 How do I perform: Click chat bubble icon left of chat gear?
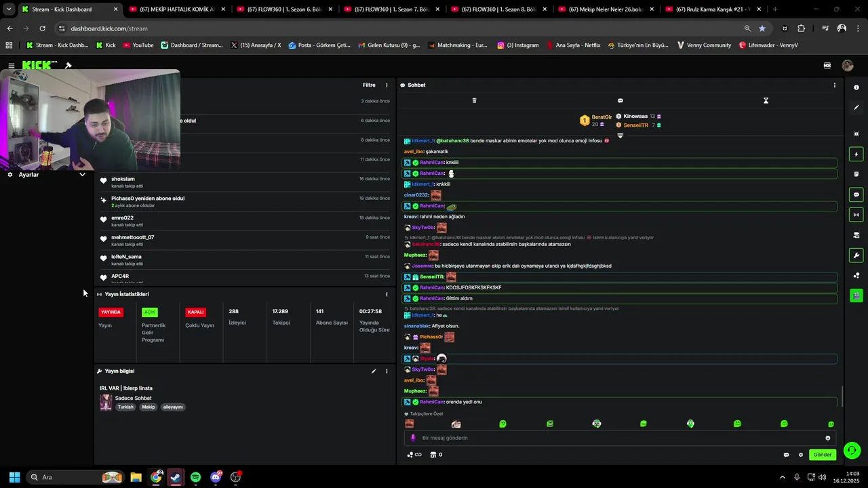[x=786, y=455]
